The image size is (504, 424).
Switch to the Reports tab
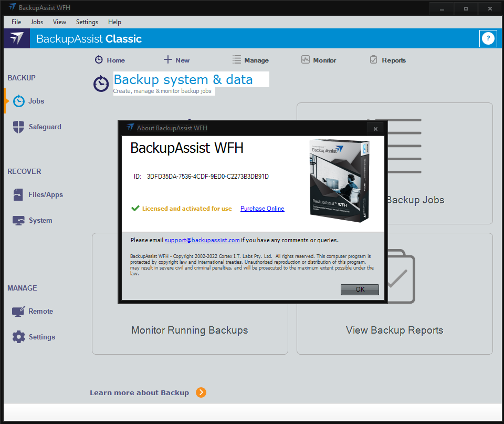pyautogui.click(x=387, y=60)
